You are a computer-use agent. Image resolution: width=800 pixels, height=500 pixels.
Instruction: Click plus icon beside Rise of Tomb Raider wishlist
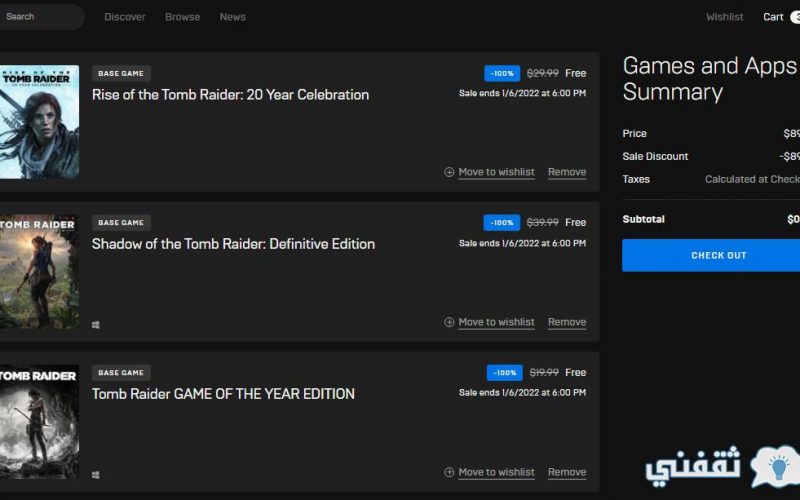click(449, 172)
